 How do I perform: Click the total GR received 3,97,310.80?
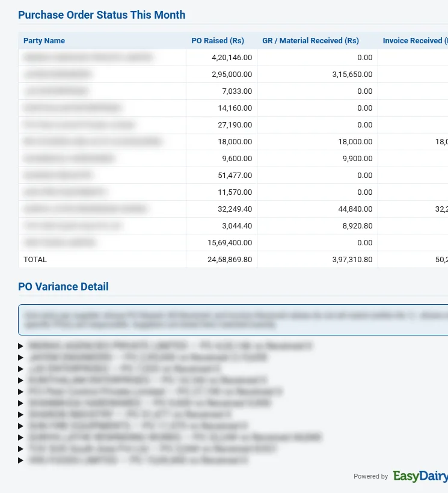352,259
